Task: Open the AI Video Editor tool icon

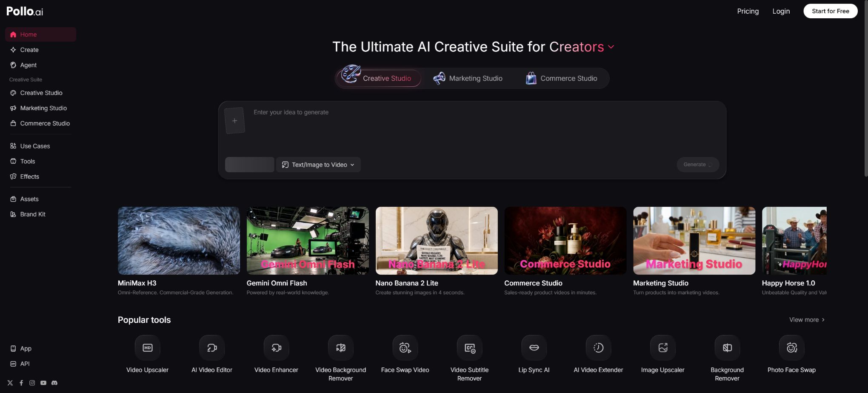Action: coord(212,348)
